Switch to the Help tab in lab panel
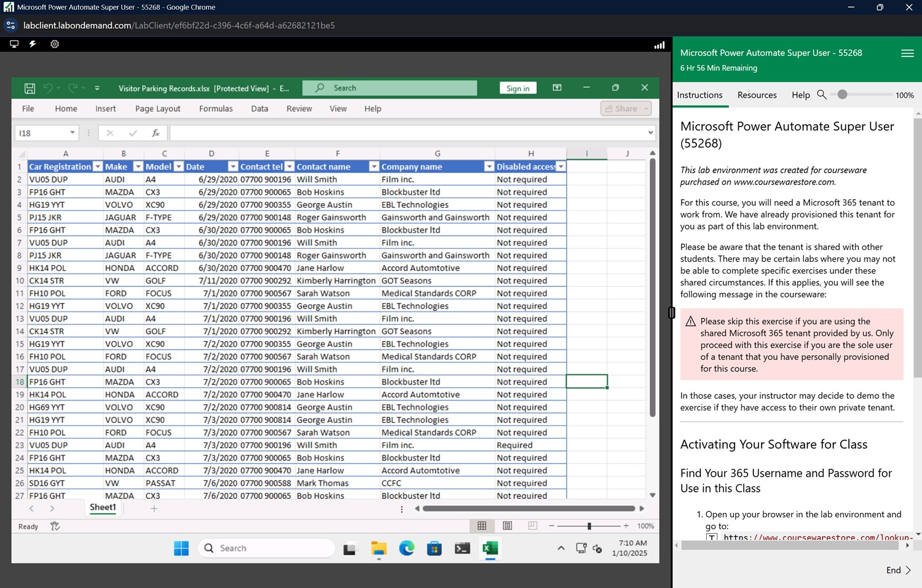The height and width of the screenshot is (588, 922). [800, 95]
